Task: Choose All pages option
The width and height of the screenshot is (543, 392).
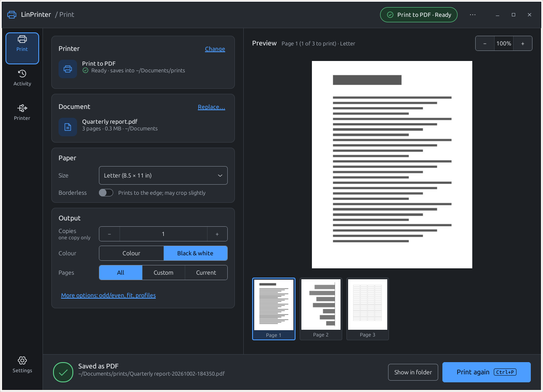Action: pyautogui.click(x=121, y=273)
